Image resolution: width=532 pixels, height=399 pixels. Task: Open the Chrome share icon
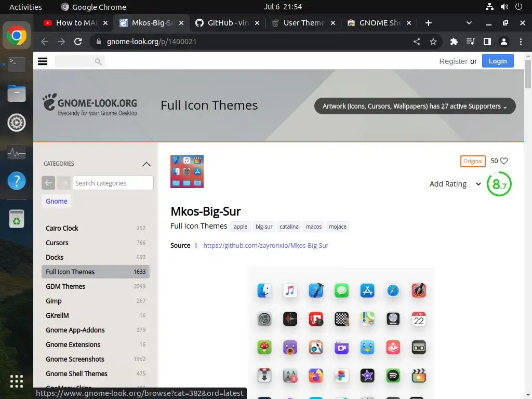417,42
